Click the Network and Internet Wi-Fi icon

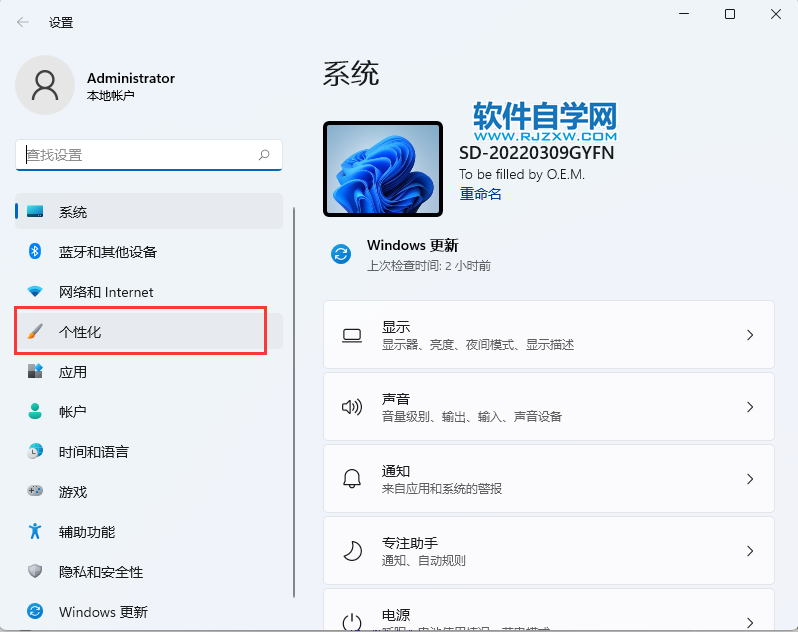pyautogui.click(x=35, y=292)
